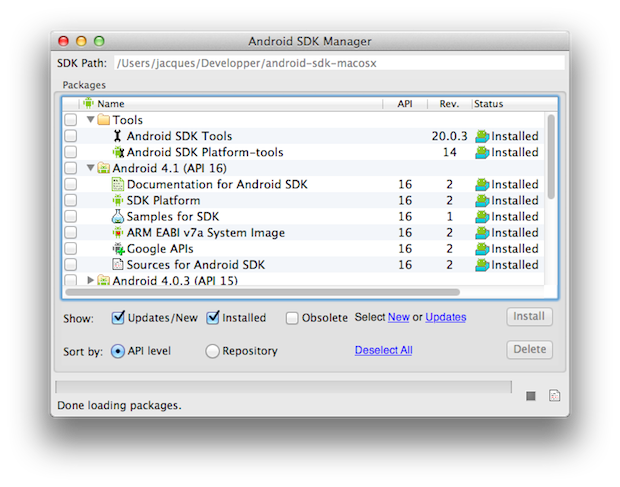Click installed status icon for Documentation row

coord(482,185)
